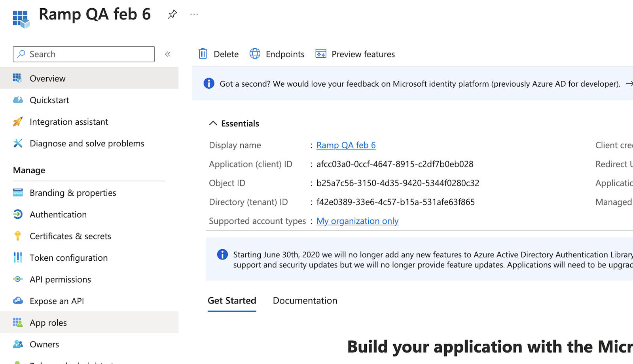The image size is (633, 364).
Task: Click the Authentication arrow icon
Action: pyautogui.click(x=18, y=214)
